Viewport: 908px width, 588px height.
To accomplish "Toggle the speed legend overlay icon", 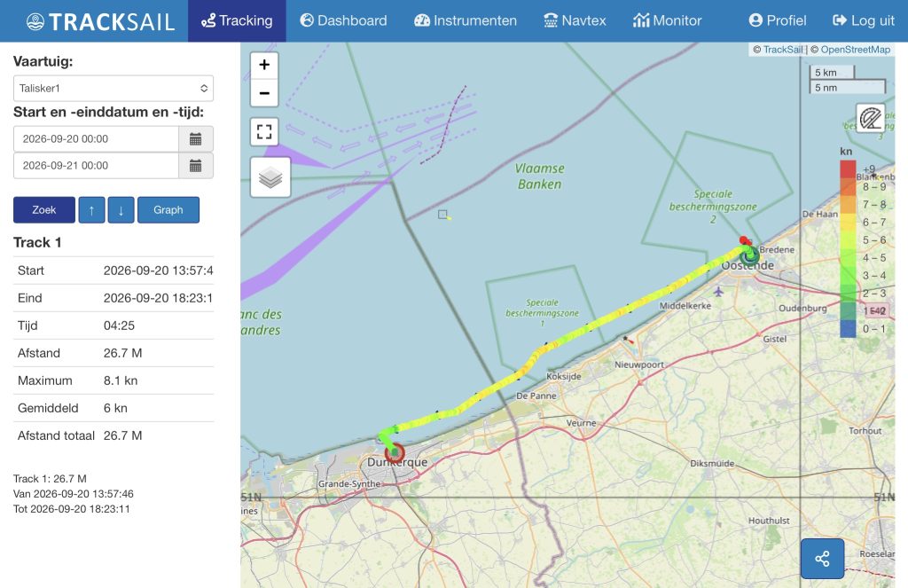I will coord(871,118).
